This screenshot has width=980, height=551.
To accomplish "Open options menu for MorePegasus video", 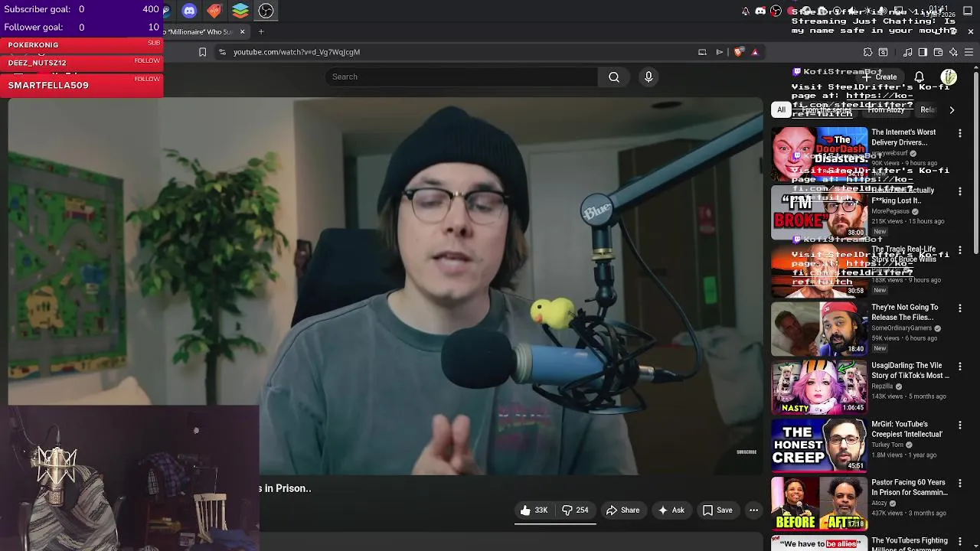I will tap(959, 191).
